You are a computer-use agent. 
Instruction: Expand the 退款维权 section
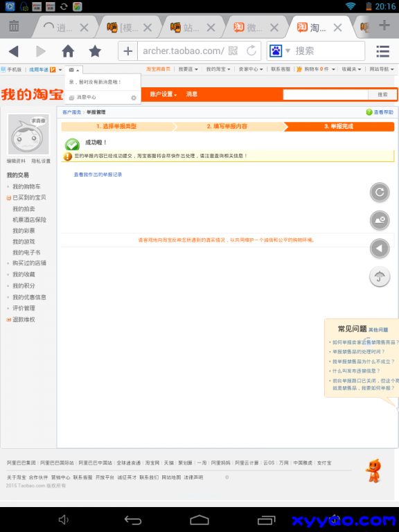[9, 319]
